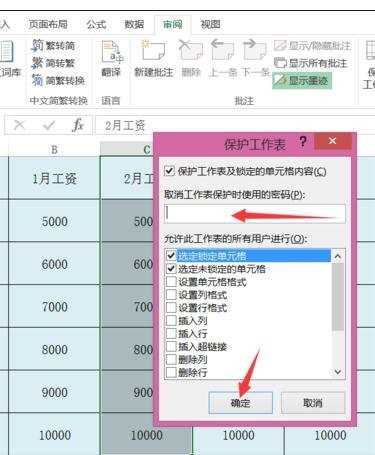Image resolution: width=375 pixels, height=455 pixels.
Task: Click the Translate (翻译) icon
Action: click(111, 58)
